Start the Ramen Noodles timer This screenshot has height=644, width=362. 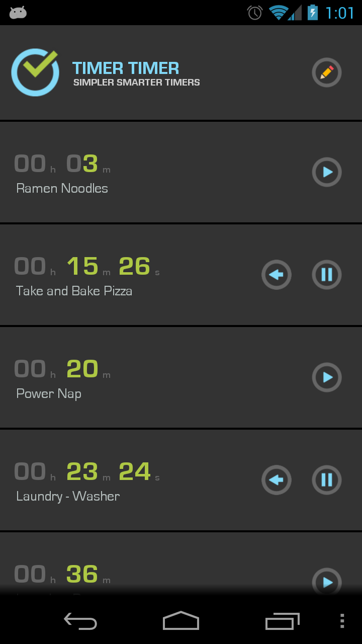[327, 172]
